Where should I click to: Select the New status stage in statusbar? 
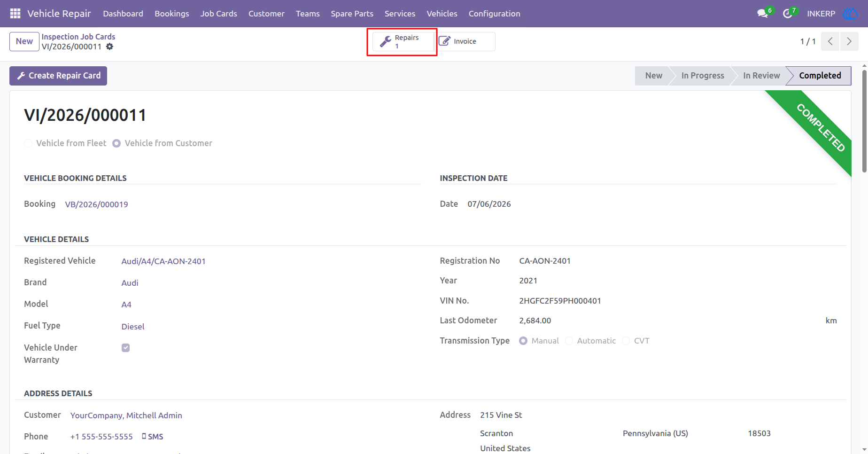click(653, 76)
